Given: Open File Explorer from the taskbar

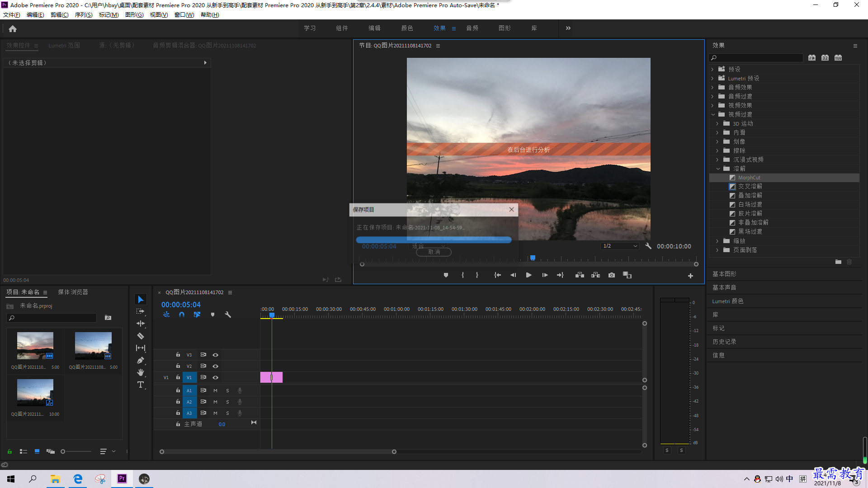Looking at the screenshot, I should point(55,479).
